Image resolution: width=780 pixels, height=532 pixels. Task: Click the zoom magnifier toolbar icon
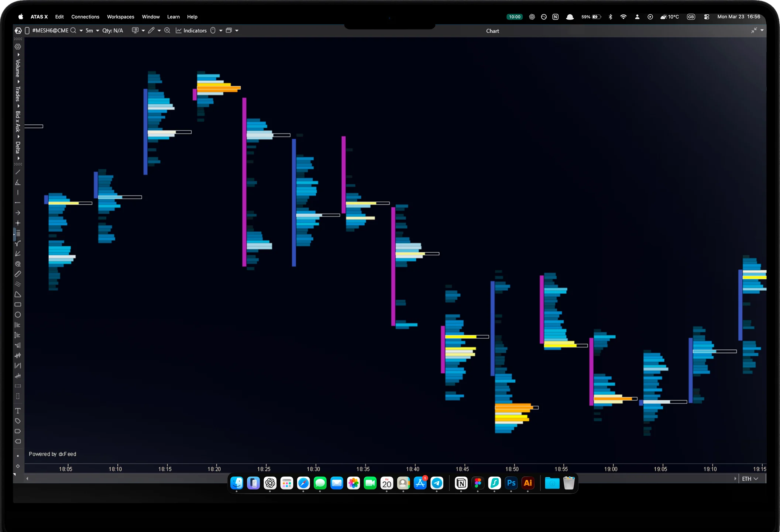(x=167, y=31)
